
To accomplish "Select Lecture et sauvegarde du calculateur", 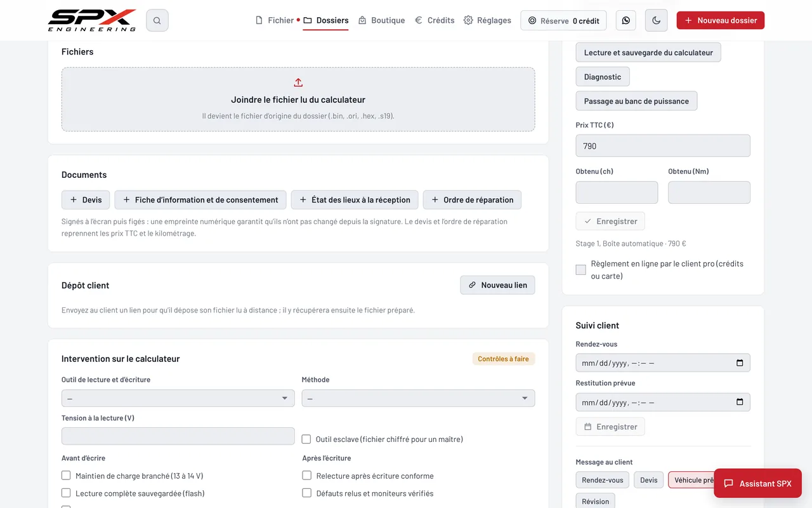I will click(648, 53).
